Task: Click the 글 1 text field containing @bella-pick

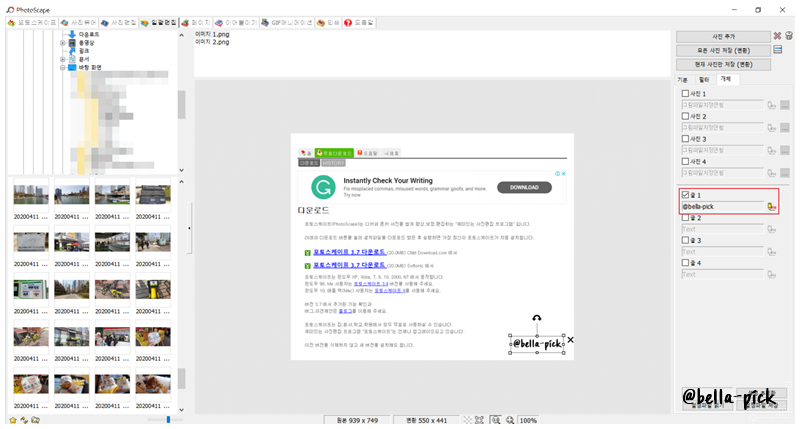Action: point(722,207)
